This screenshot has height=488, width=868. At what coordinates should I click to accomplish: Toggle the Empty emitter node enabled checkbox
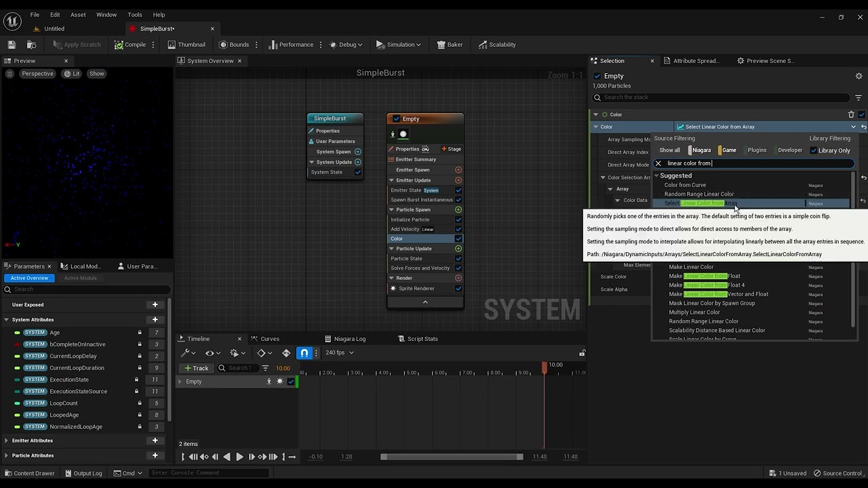click(x=396, y=119)
